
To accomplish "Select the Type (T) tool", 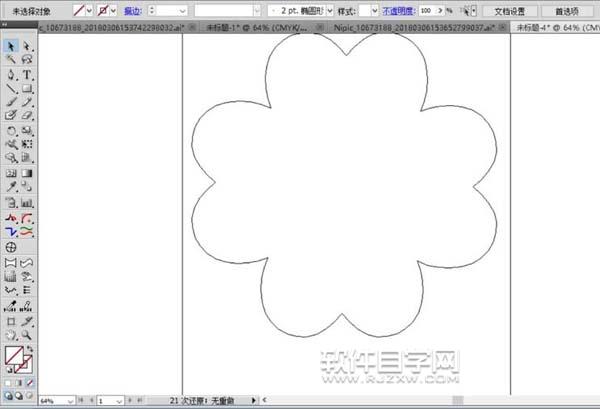I will tap(27, 75).
